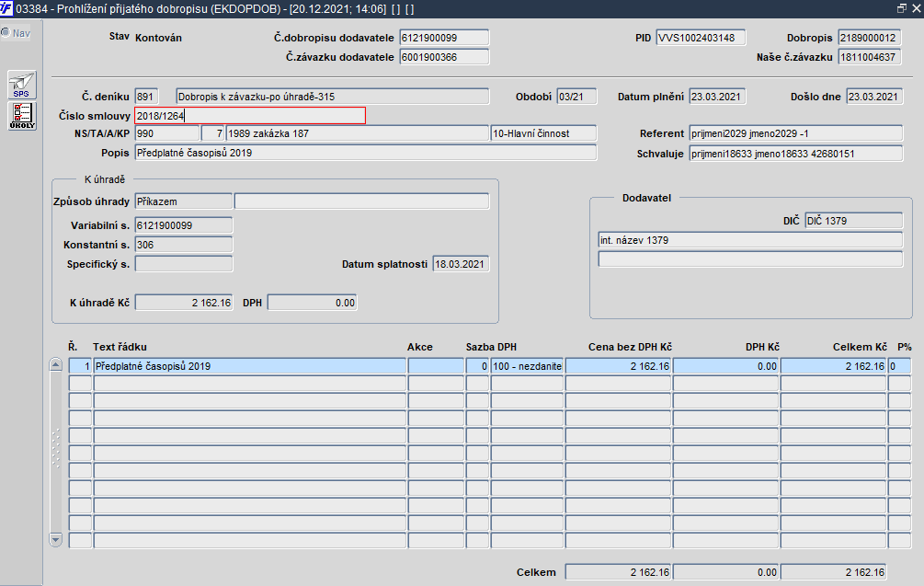The height and width of the screenshot is (586, 924).
Task: Click NS field with value 990
Action: pyautogui.click(x=166, y=133)
